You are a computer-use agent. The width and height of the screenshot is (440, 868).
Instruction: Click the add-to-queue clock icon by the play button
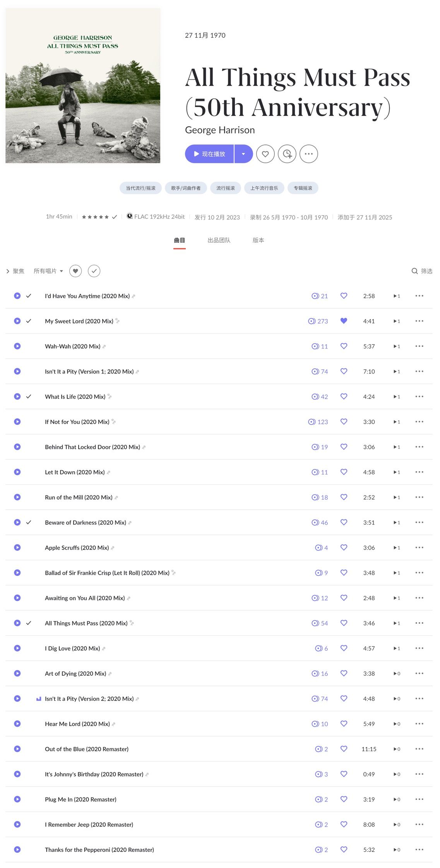pos(287,154)
